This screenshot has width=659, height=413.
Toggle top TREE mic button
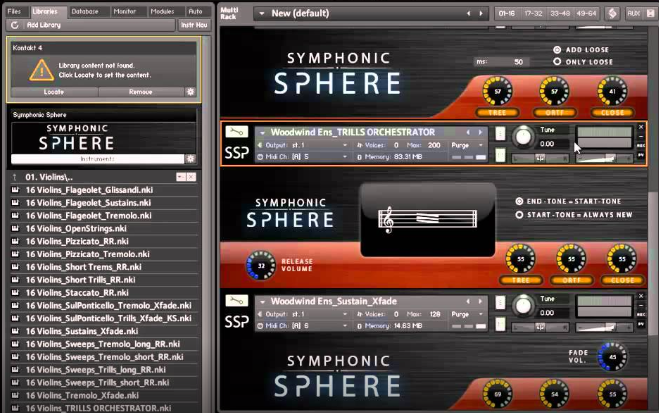point(497,113)
